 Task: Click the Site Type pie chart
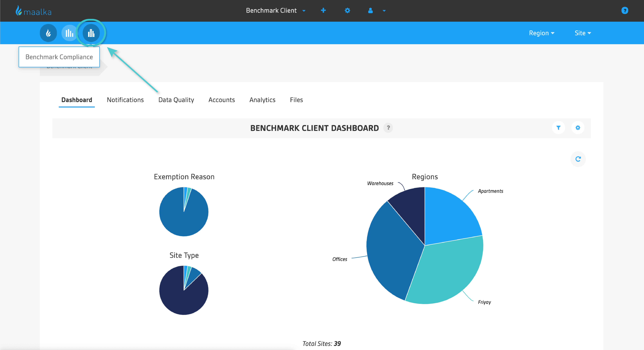(x=184, y=290)
